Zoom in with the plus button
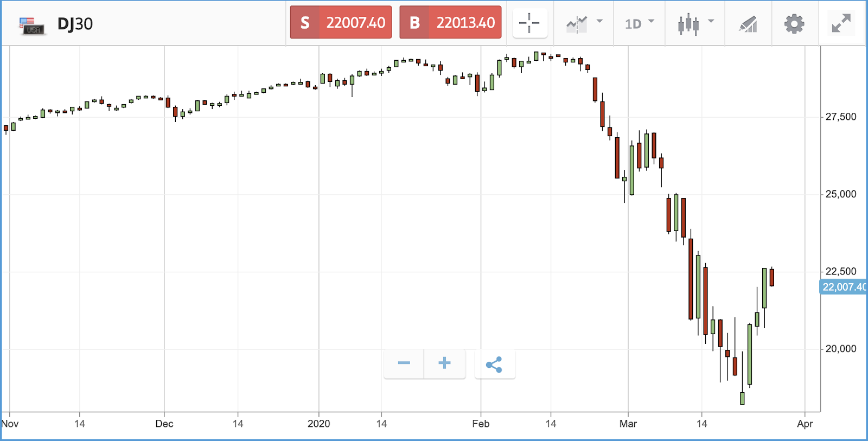 [444, 363]
